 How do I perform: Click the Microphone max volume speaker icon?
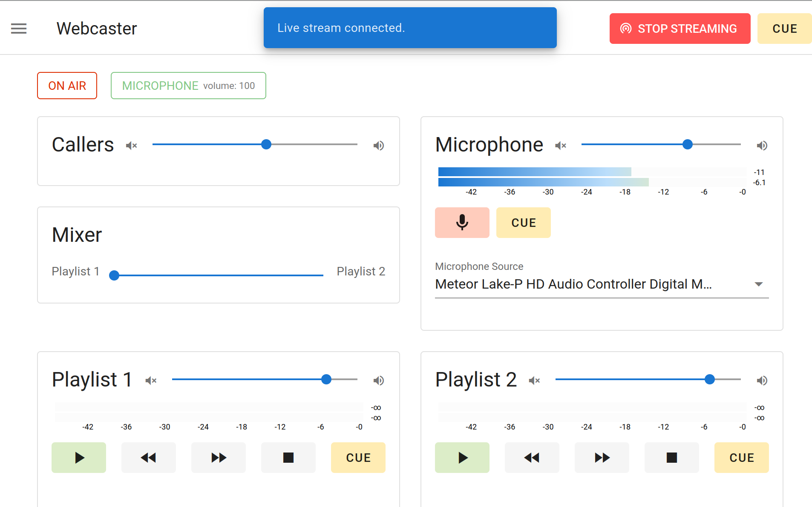point(762,146)
